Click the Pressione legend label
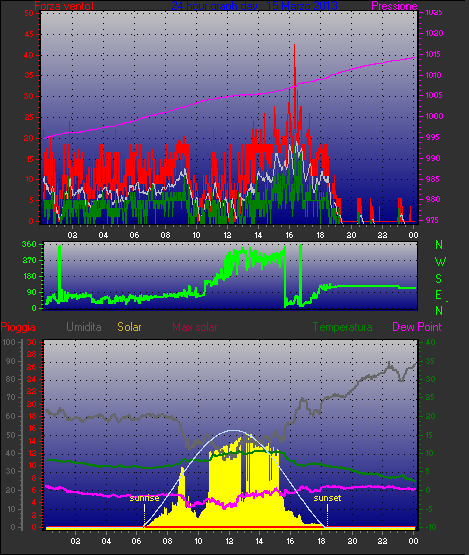Screen dimensions: 469x555 click(394, 6)
